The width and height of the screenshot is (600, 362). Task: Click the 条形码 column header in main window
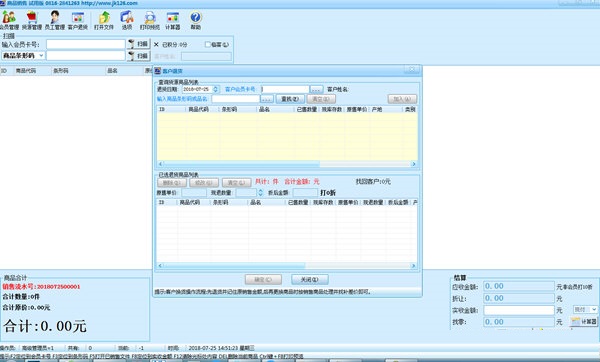tap(60, 71)
